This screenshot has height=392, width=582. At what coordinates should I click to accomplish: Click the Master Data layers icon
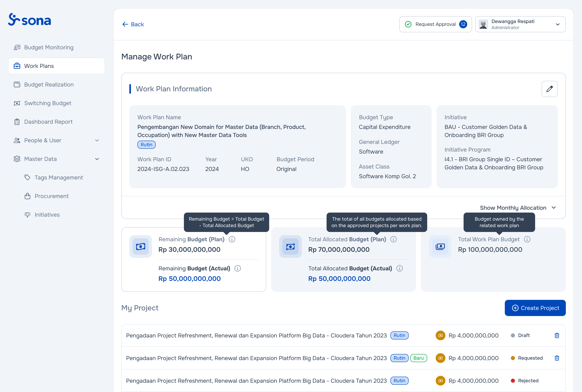click(x=17, y=159)
